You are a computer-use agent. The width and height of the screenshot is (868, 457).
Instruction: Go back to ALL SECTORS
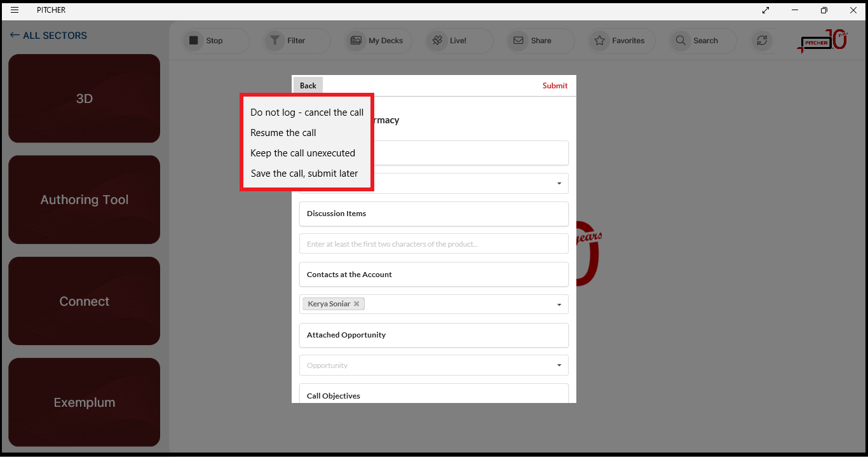coord(48,36)
